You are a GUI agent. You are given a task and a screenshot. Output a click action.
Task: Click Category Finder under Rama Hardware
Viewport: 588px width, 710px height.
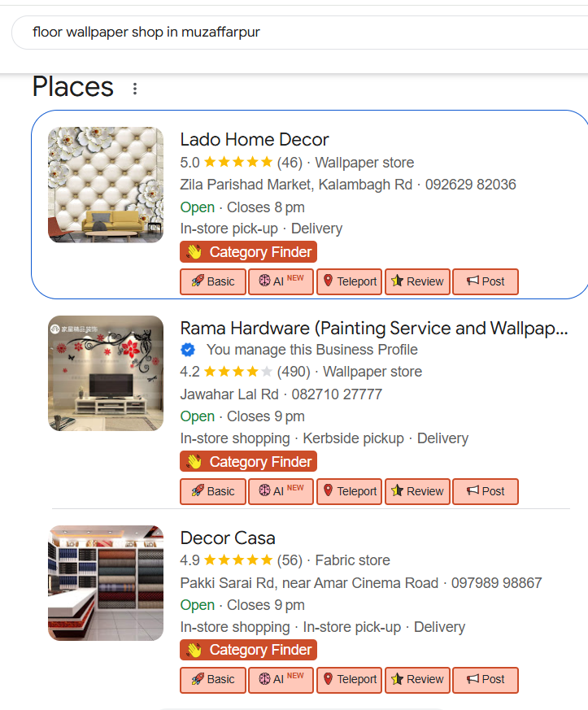click(x=248, y=462)
